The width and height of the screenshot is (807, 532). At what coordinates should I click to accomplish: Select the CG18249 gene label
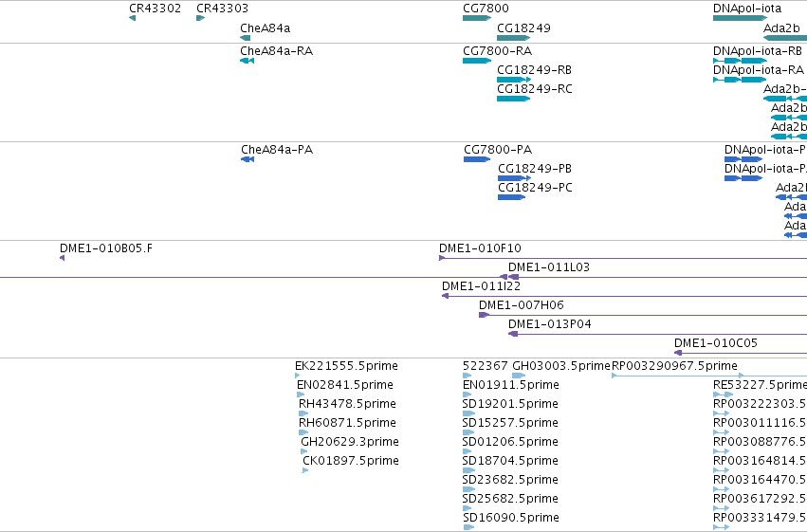[523, 28]
